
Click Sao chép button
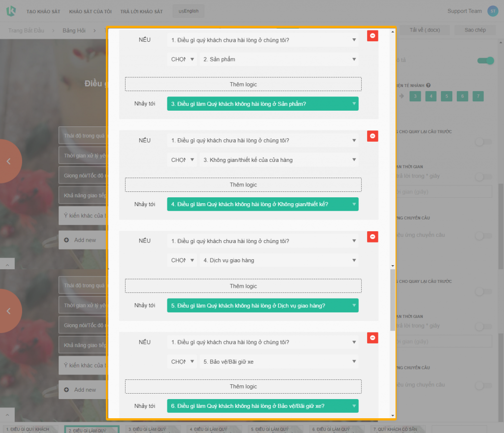click(475, 30)
